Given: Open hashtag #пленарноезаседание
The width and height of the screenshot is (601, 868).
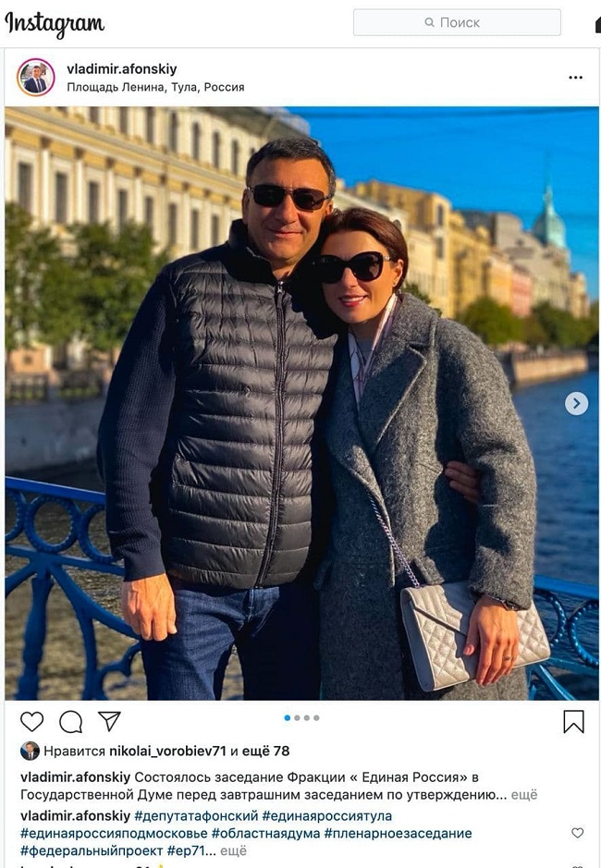Looking at the screenshot, I should click(x=398, y=833).
